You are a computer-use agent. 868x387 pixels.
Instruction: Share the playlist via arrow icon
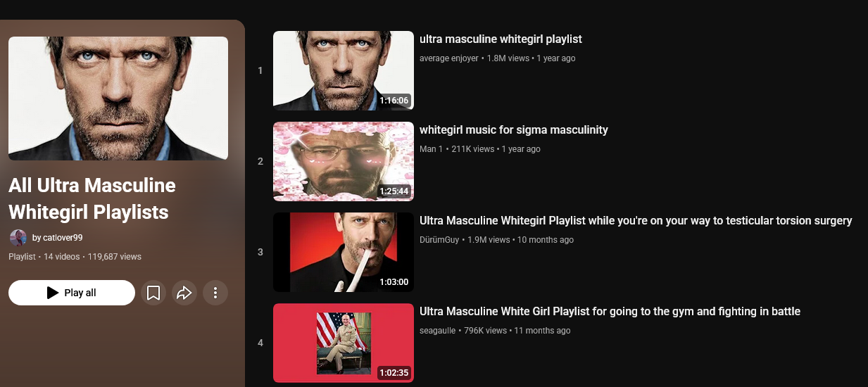tap(184, 293)
